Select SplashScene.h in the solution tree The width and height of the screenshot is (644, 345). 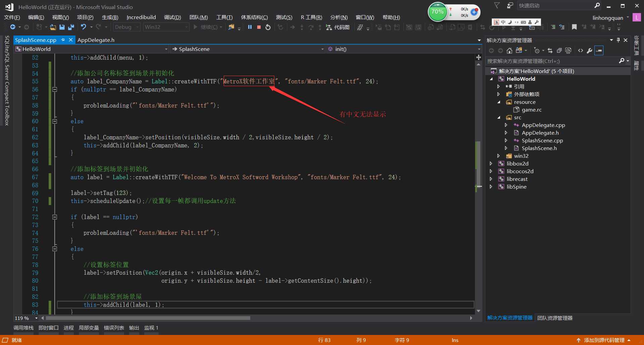539,148
